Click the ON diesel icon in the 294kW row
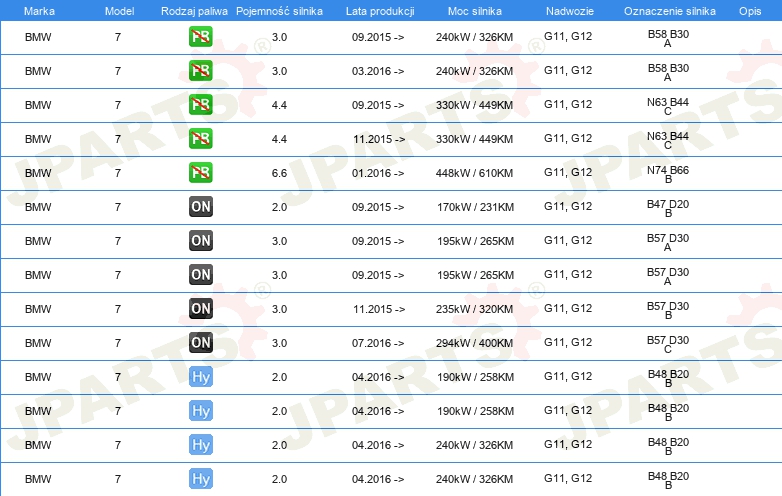 [x=200, y=342]
